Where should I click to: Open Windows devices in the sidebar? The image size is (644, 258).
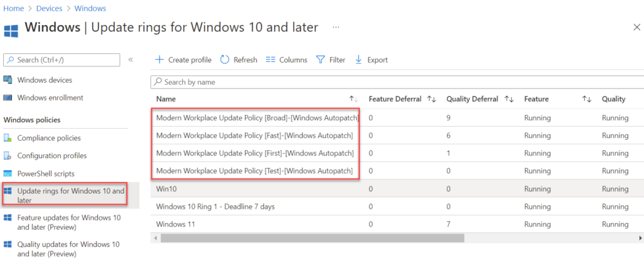45,80
